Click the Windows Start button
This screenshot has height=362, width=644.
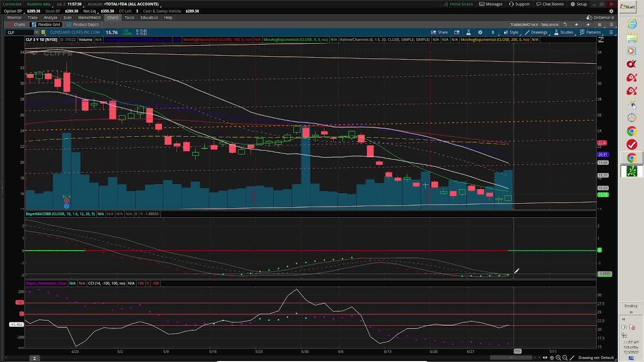628,7
